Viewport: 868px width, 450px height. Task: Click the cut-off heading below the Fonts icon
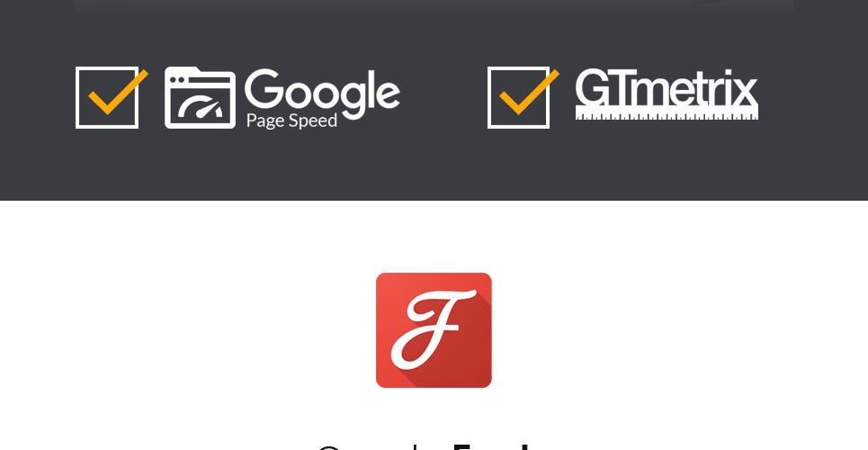coord(426,446)
